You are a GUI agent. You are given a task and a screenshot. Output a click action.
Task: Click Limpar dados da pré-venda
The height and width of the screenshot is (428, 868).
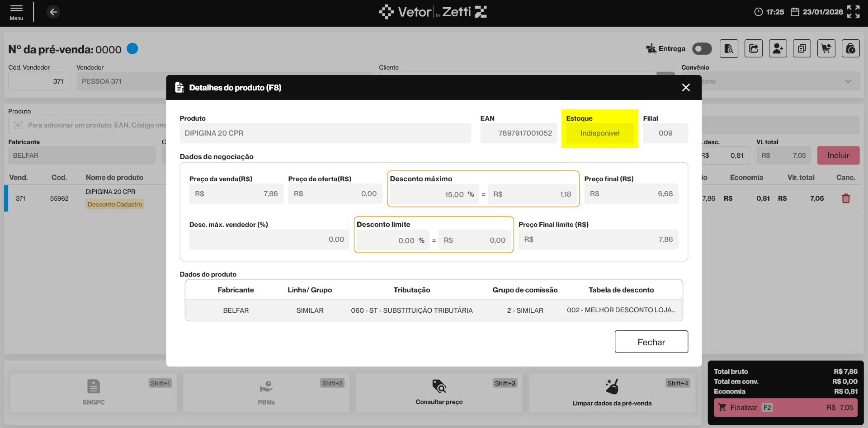612,393
